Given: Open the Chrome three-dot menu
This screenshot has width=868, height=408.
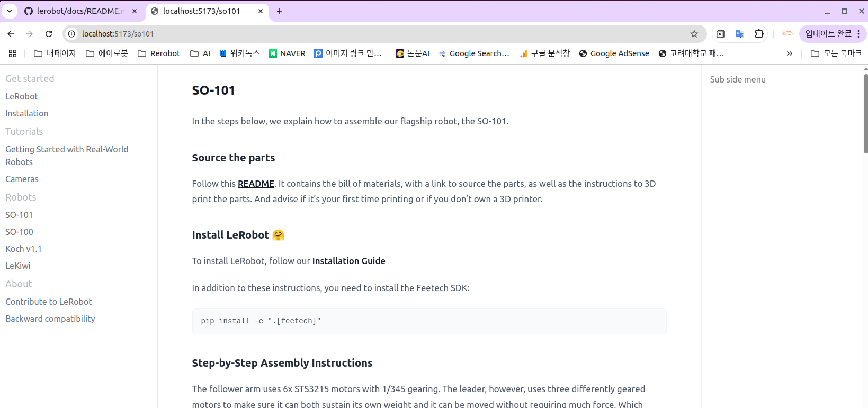Looking at the screenshot, I should pyautogui.click(x=858, y=34).
